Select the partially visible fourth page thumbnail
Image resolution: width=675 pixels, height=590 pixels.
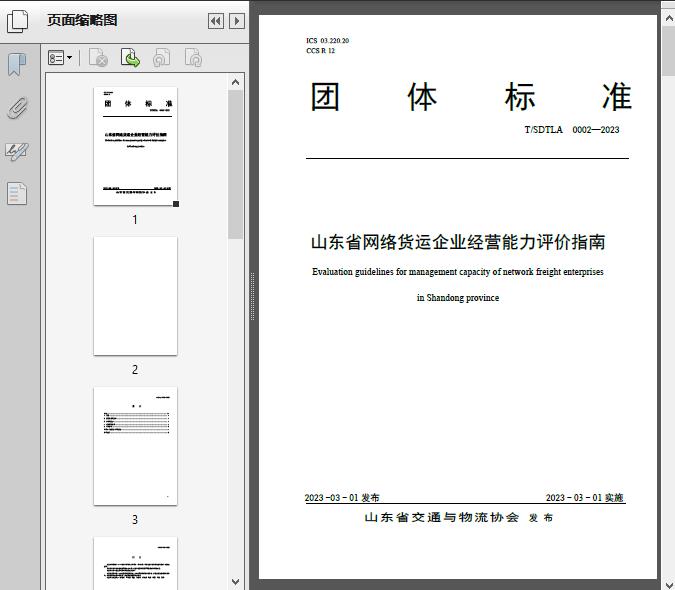click(x=135, y=563)
